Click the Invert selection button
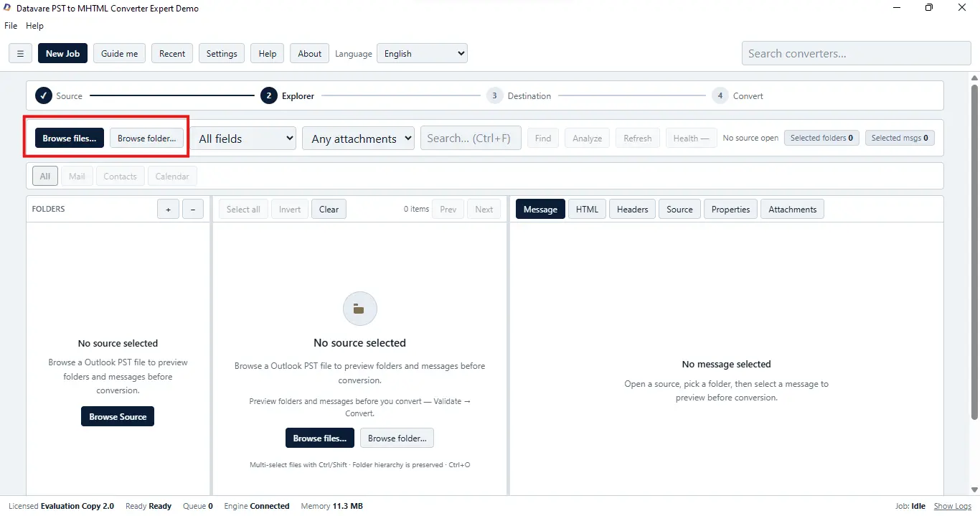Image resolution: width=980 pixels, height=516 pixels. [290, 209]
